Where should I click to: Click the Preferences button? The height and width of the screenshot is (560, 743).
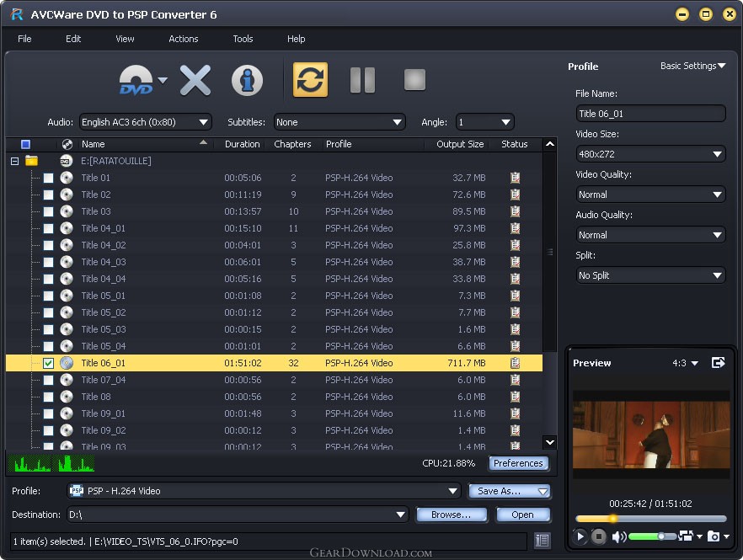[x=518, y=463]
